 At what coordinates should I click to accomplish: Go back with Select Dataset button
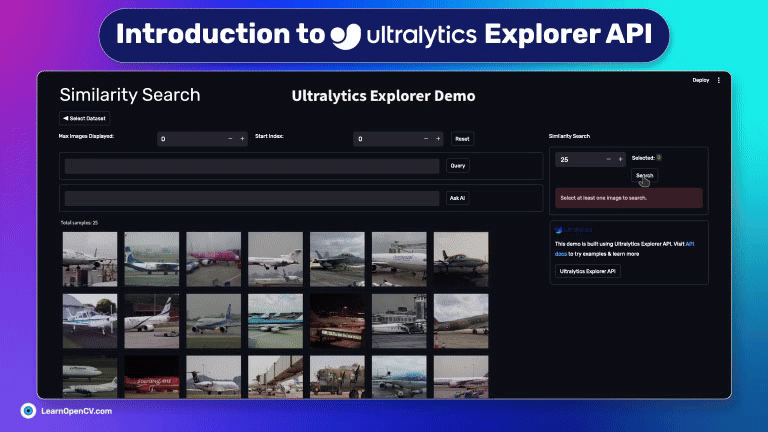point(84,118)
